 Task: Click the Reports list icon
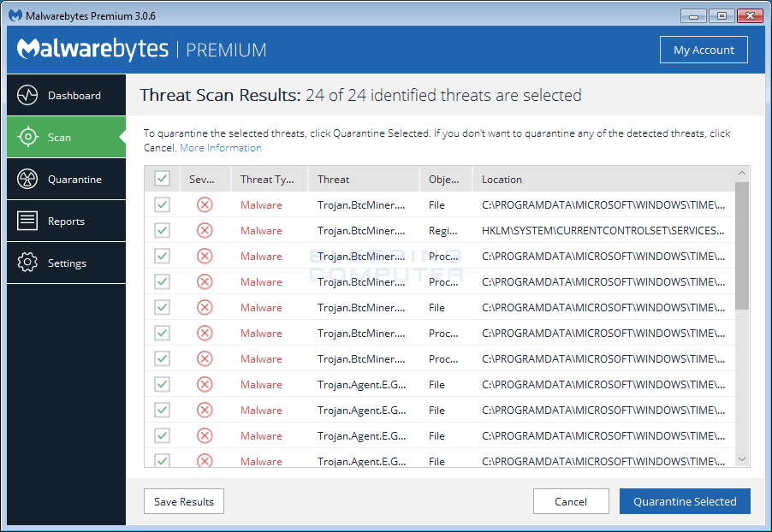tap(27, 221)
